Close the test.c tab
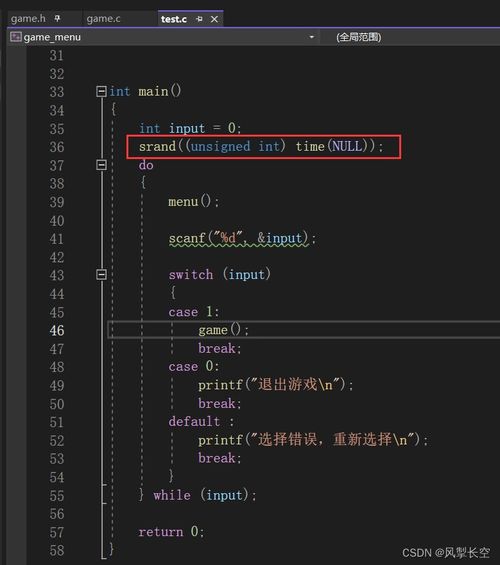The width and height of the screenshot is (500, 565). click(214, 19)
